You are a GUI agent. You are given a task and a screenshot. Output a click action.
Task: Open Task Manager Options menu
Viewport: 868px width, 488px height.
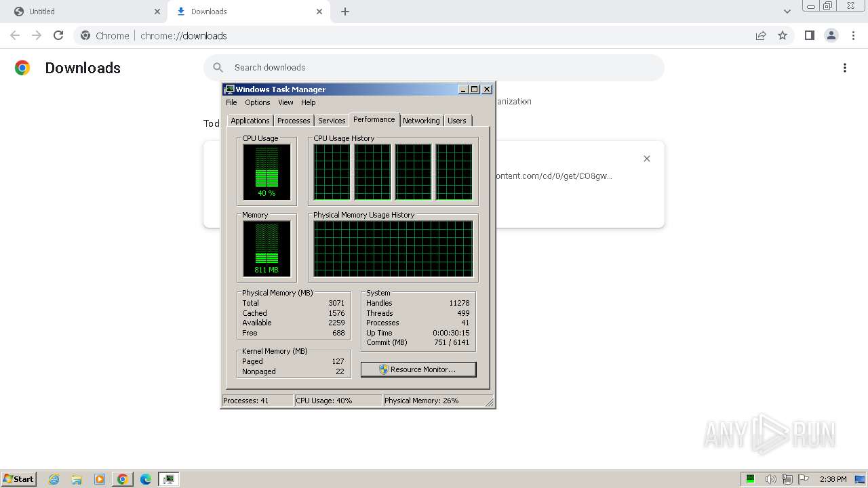(258, 102)
